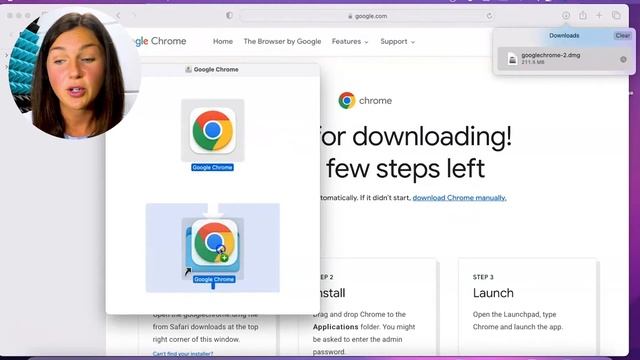Open the Home menu item
Viewport: 640px width, 360px height.
(223, 42)
